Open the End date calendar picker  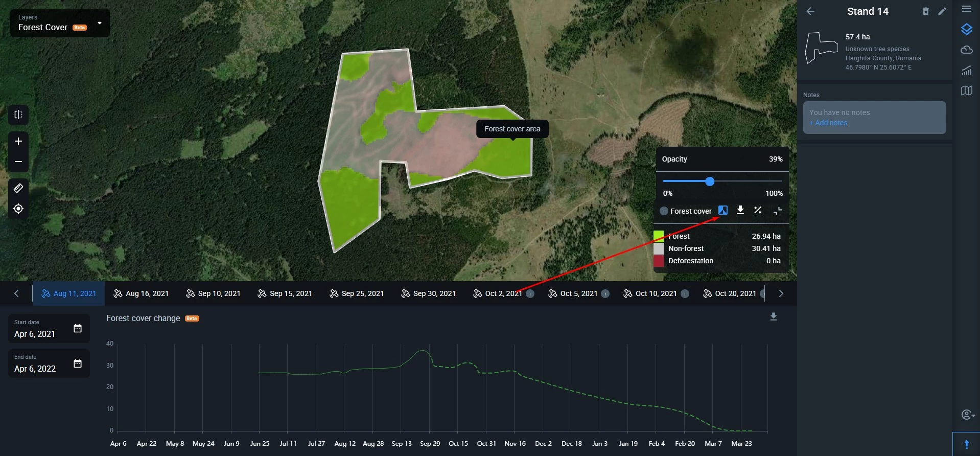78,363
